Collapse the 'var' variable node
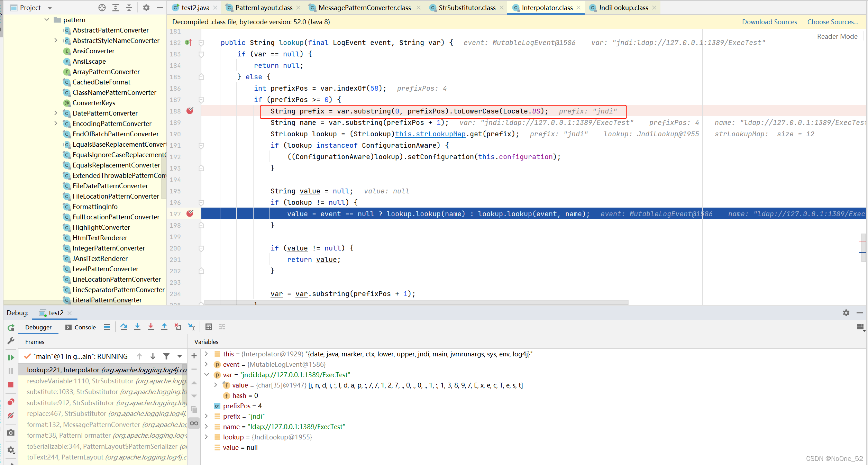This screenshot has height=465, width=868. [207, 375]
